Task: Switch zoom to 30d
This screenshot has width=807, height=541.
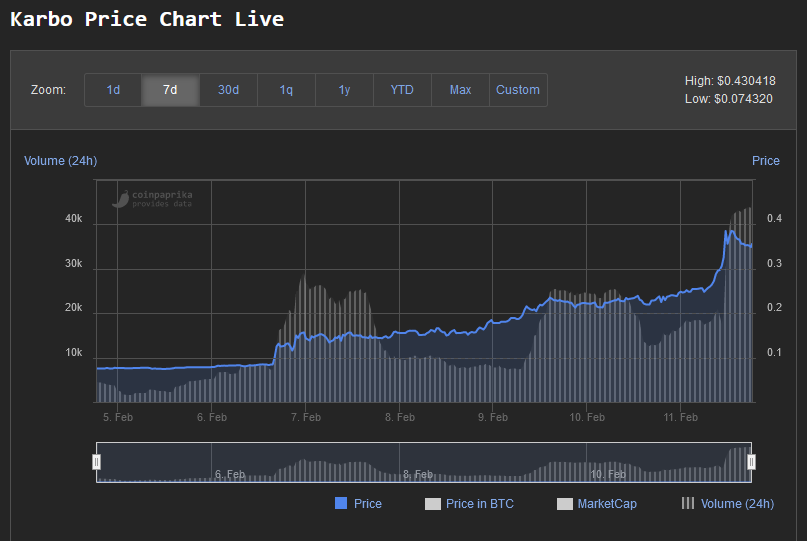Action: [229, 90]
